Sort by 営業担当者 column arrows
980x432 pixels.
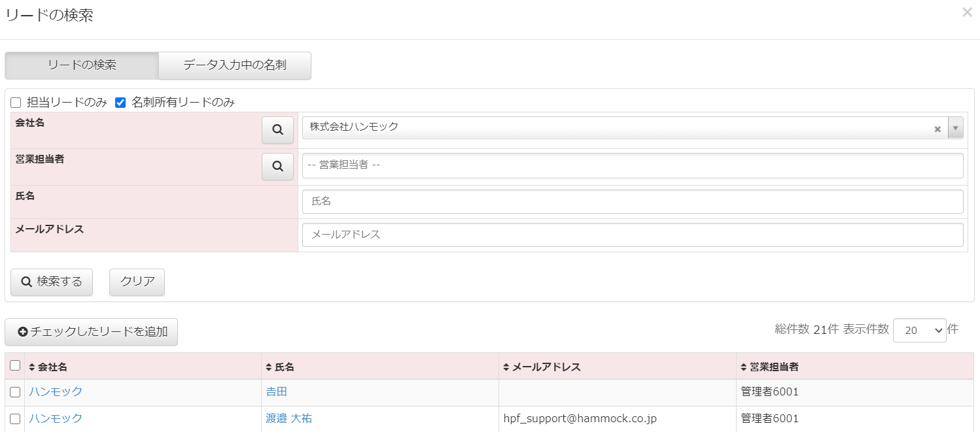point(744,367)
